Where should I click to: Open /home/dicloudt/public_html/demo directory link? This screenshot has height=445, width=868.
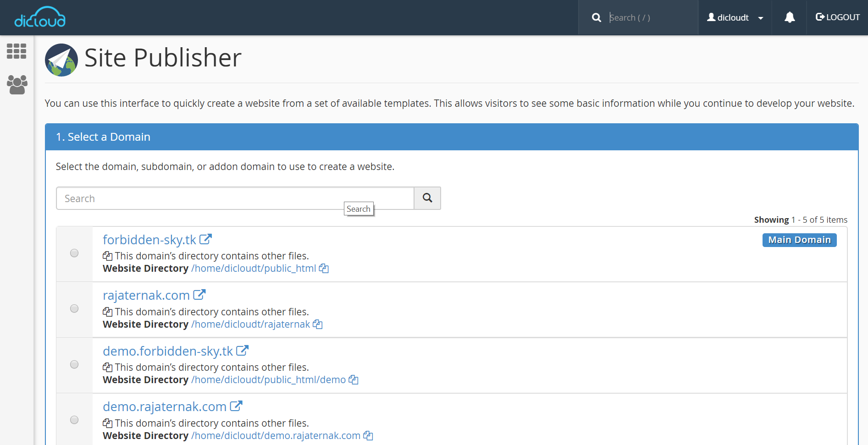click(268, 380)
